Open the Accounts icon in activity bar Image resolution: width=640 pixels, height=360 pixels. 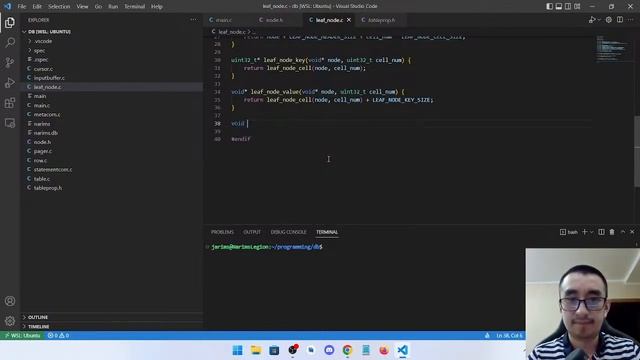10,301
